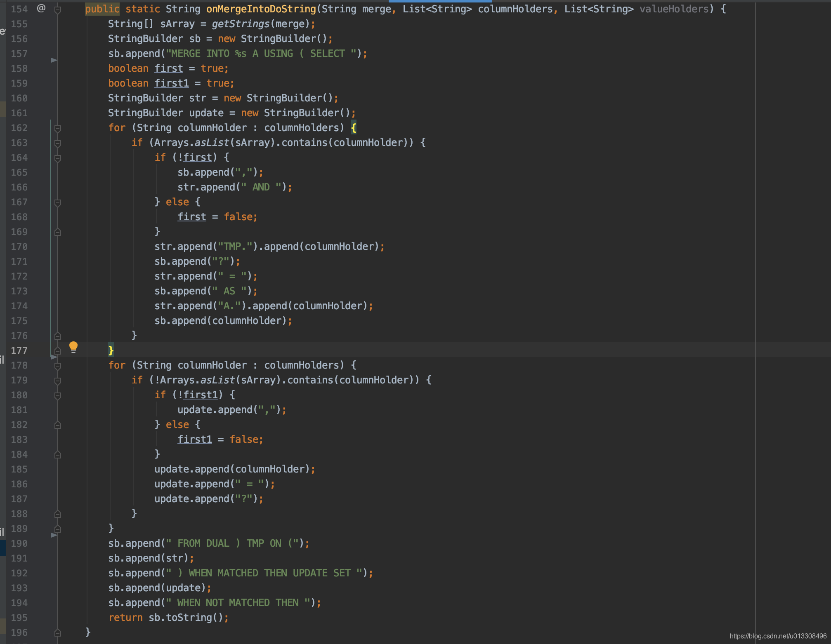Viewport: 831px width, 644px height.
Task: Click the fold end marker at line 196
Action: pos(58,633)
